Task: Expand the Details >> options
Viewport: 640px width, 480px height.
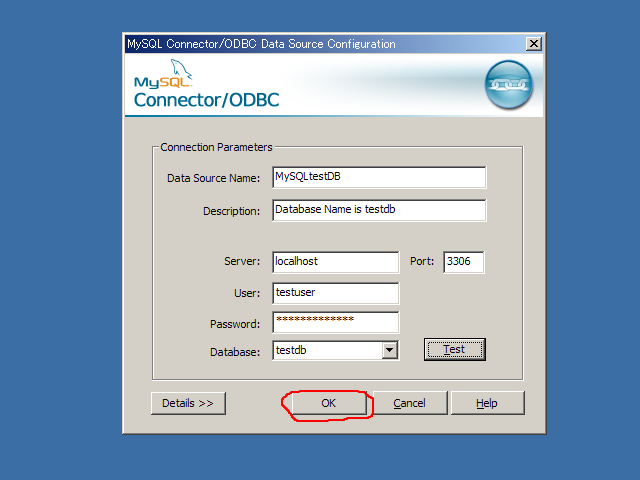Action: click(x=188, y=403)
